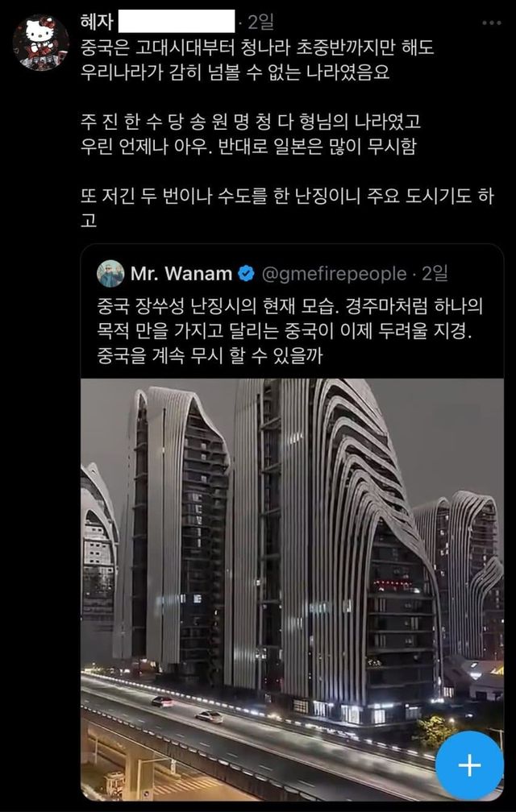Click the quoted line 중국을 계속 무시 할 수 있을까
Screen dimensions: 516x812
tap(210, 356)
